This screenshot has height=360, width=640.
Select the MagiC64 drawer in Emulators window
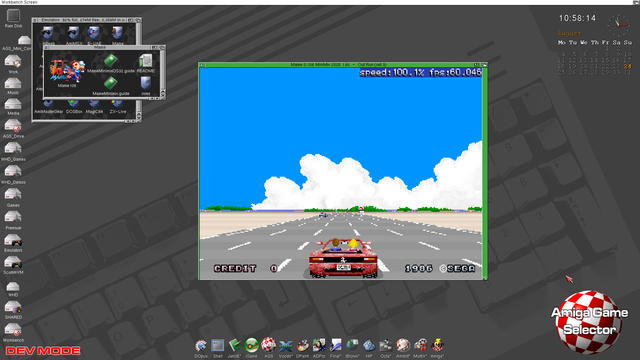94,104
